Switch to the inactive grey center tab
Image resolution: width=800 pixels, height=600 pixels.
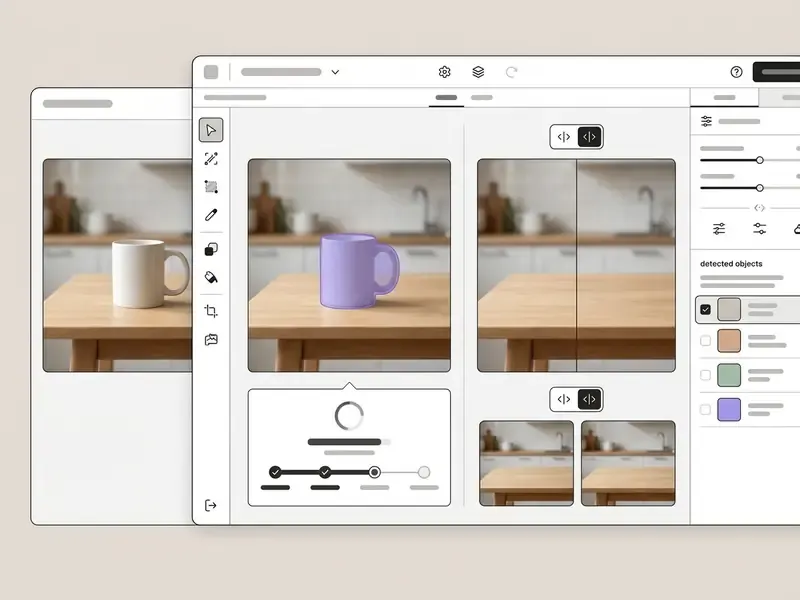point(482,97)
